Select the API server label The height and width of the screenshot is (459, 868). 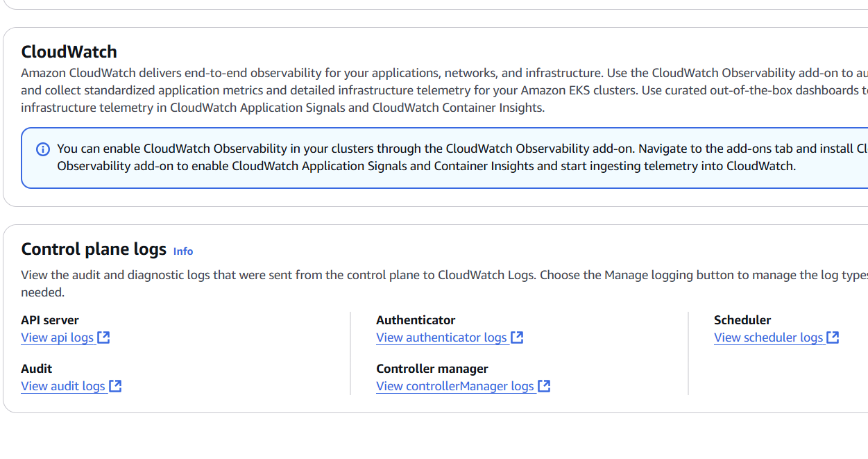(x=50, y=320)
